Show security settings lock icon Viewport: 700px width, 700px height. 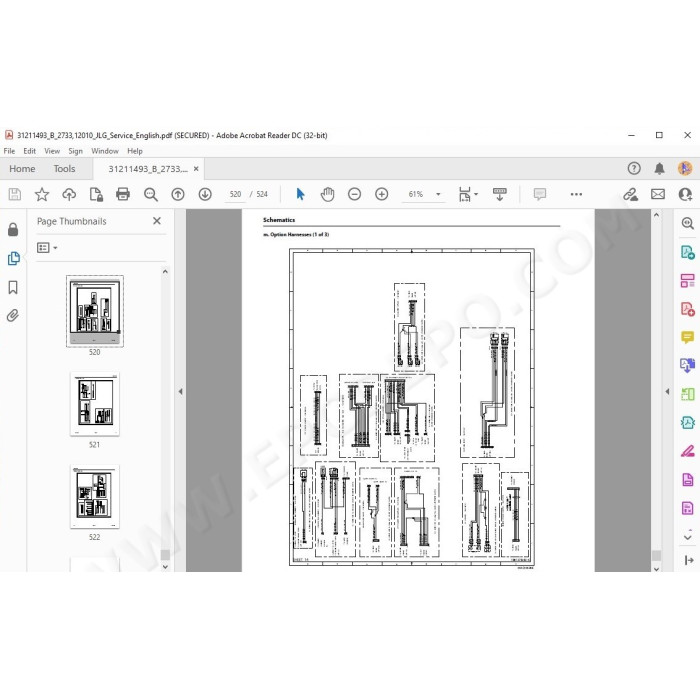tap(13, 229)
